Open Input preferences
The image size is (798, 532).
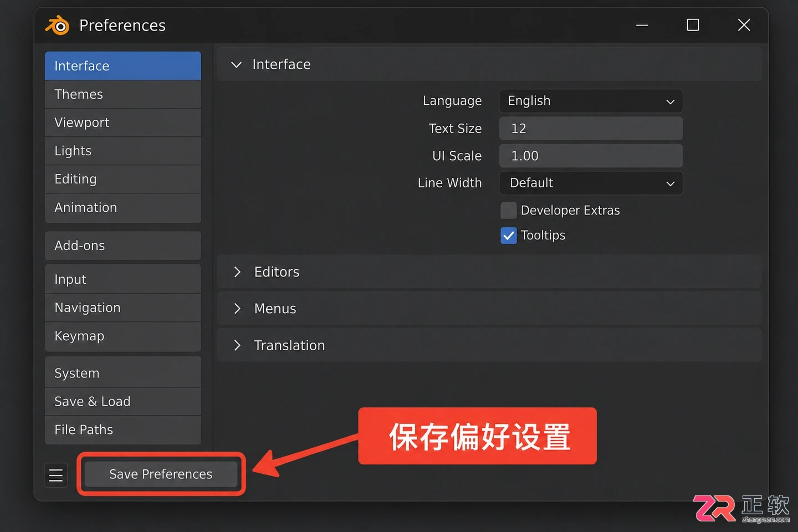pos(123,279)
